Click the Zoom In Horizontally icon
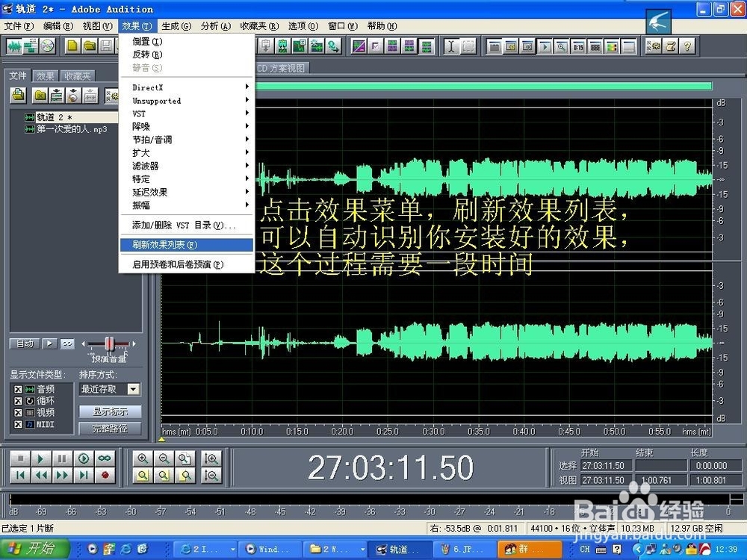This screenshot has height=560, width=747. point(143,458)
